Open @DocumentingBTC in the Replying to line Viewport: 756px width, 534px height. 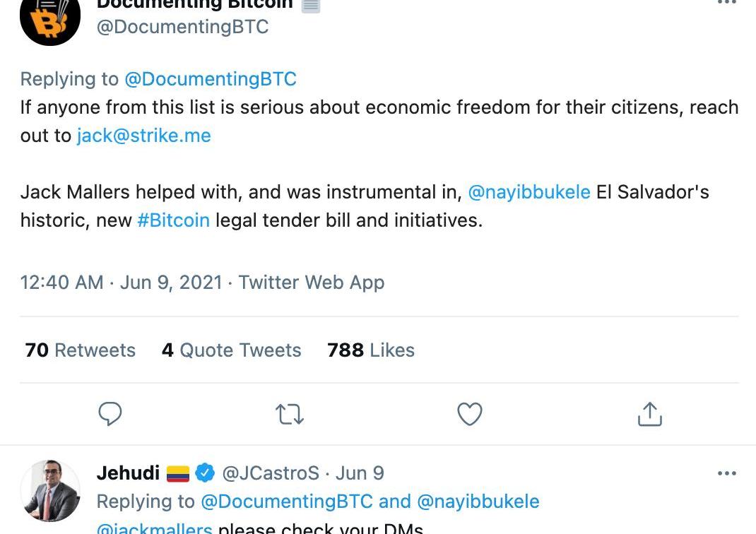click(x=210, y=78)
